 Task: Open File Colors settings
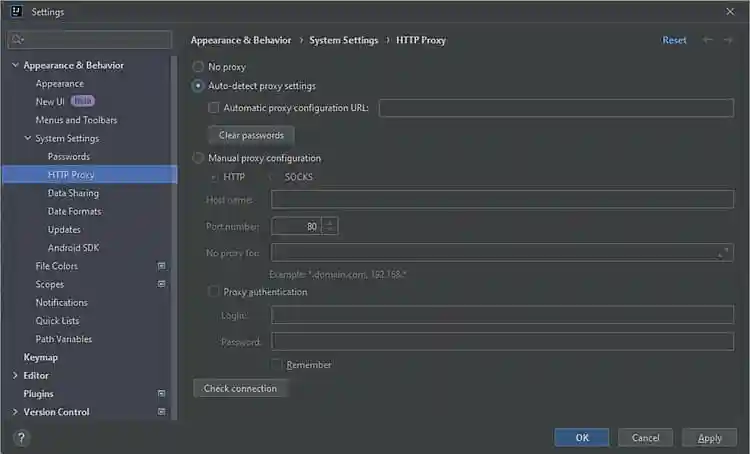click(56, 266)
